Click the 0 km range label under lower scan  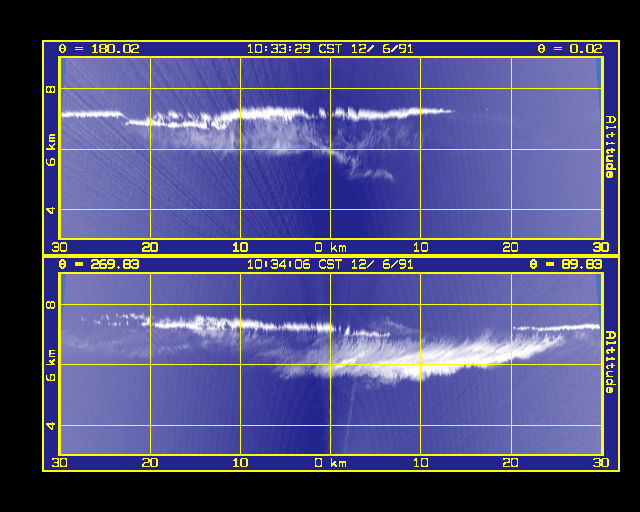[331, 463]
